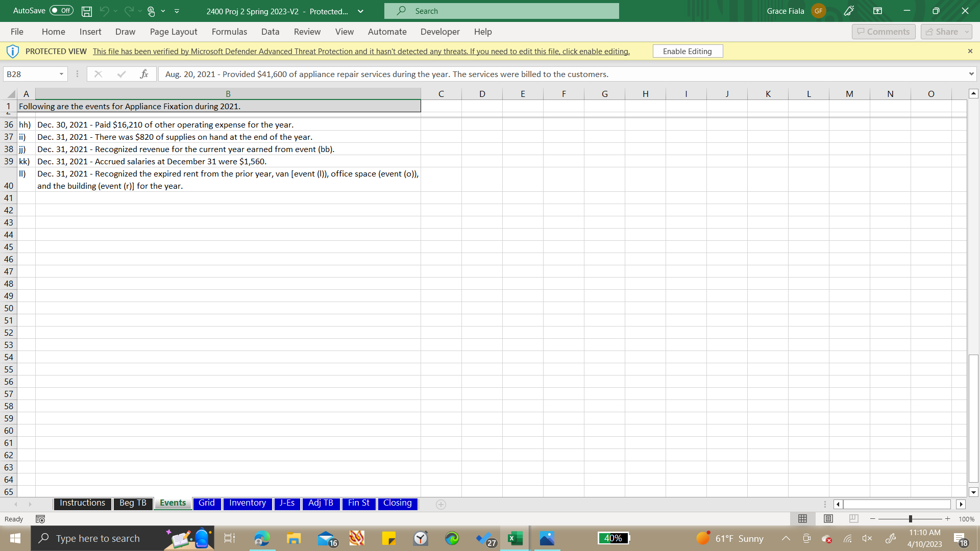The width and height of the screenshot is (980, 551).
Task: Click the Protected View dismiss X
Action: pyautogui.click(x=970, y=51)
